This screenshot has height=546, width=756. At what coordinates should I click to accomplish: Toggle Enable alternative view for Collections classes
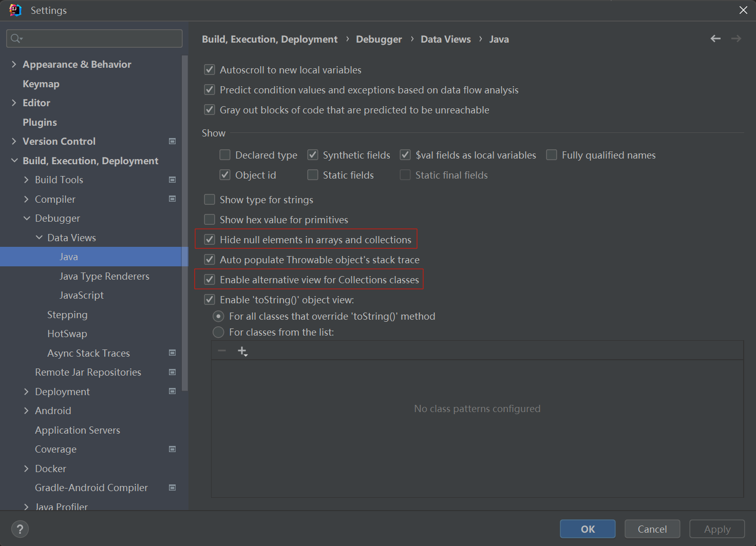(x=210, y=279)
